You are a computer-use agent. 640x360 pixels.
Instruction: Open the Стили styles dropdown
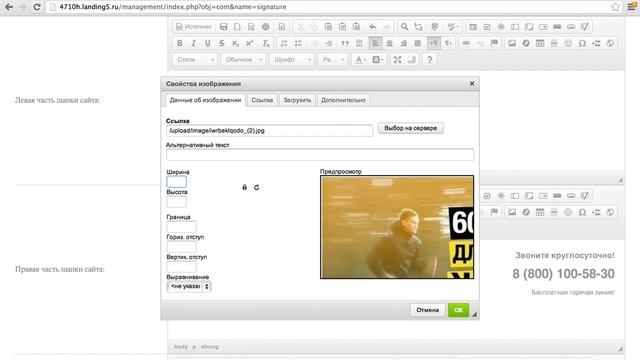click(x=195, y=60)
